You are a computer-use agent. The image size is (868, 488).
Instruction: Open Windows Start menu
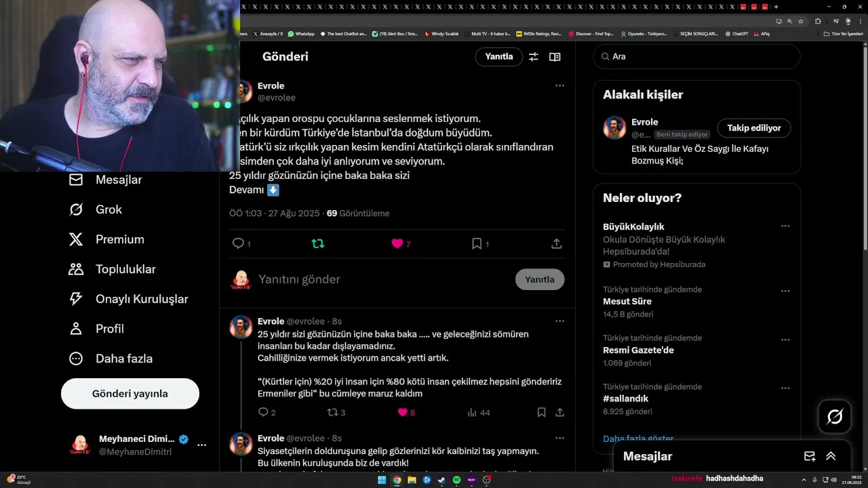[x=382, y=480]
